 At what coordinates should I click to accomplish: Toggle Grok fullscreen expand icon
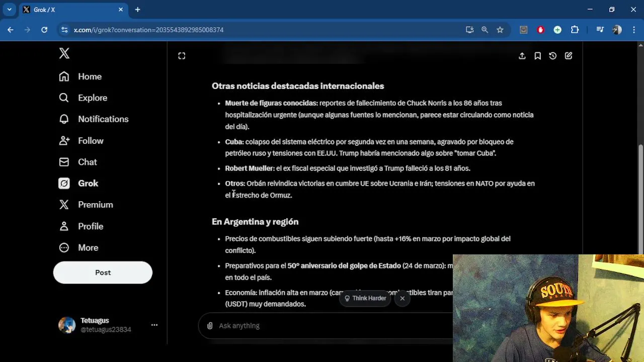pyautogui.click(x=182, y=56)
